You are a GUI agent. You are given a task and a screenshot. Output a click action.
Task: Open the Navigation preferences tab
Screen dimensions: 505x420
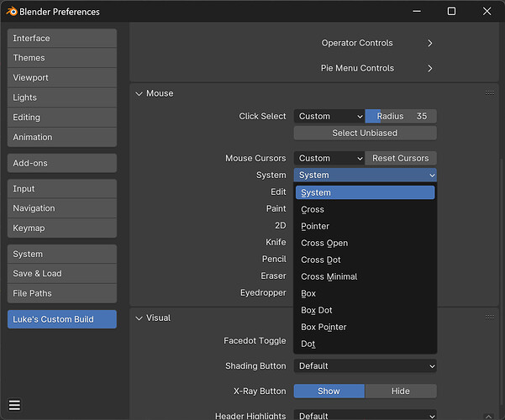coord(62,208)
